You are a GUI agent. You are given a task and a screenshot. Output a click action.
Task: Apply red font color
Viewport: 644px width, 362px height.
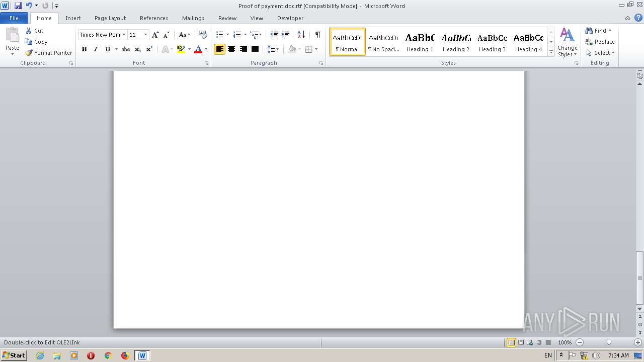pyautogui.click(x=198, y=49)
